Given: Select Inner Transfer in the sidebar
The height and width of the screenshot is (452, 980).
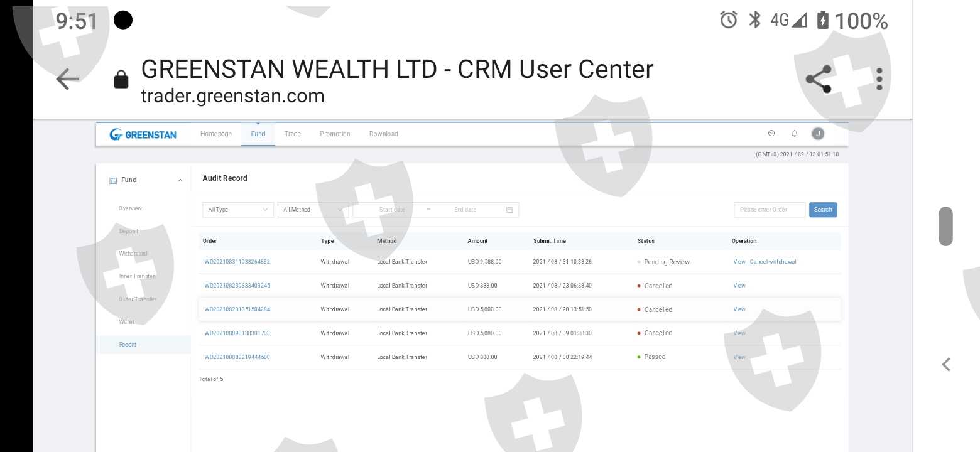Looking at the screenshot, I should [x=137, y=276].
